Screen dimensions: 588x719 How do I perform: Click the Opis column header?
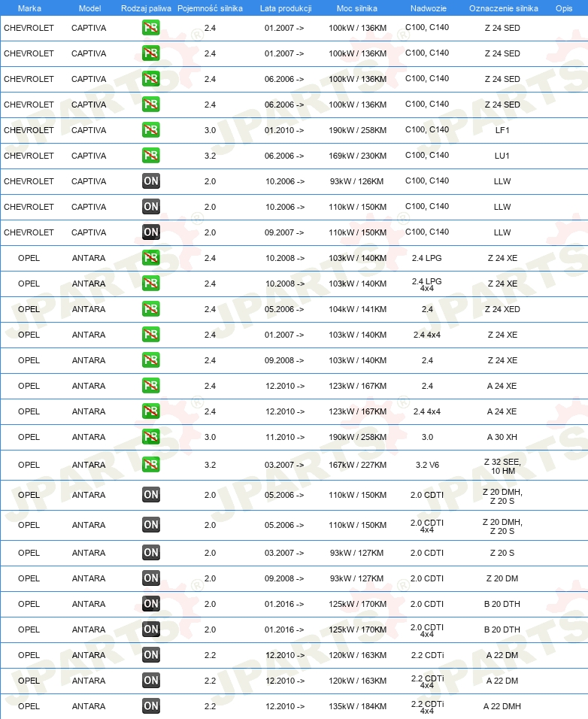pyautogui.click(x=564, y=8)
